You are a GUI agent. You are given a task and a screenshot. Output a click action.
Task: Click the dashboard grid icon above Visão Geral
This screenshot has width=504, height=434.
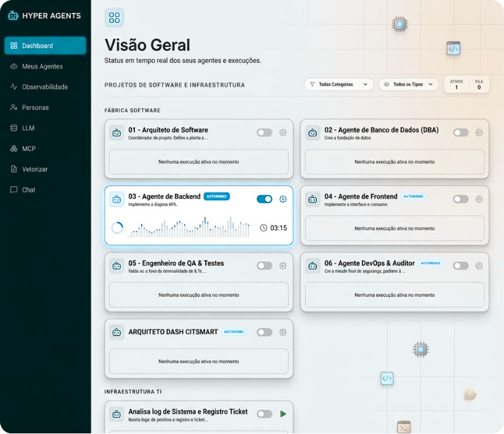pos(114,18)
